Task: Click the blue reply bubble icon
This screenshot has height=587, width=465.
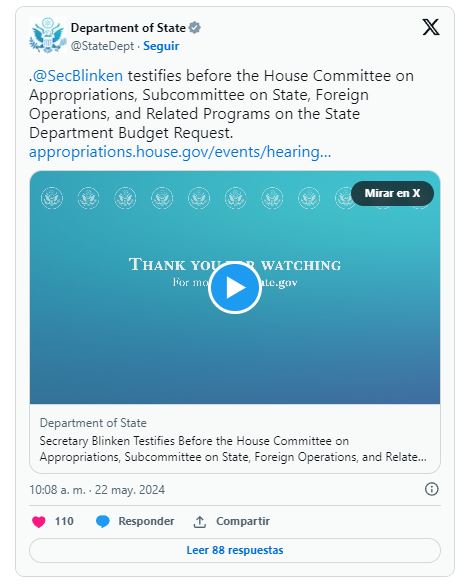Action: 103,521
